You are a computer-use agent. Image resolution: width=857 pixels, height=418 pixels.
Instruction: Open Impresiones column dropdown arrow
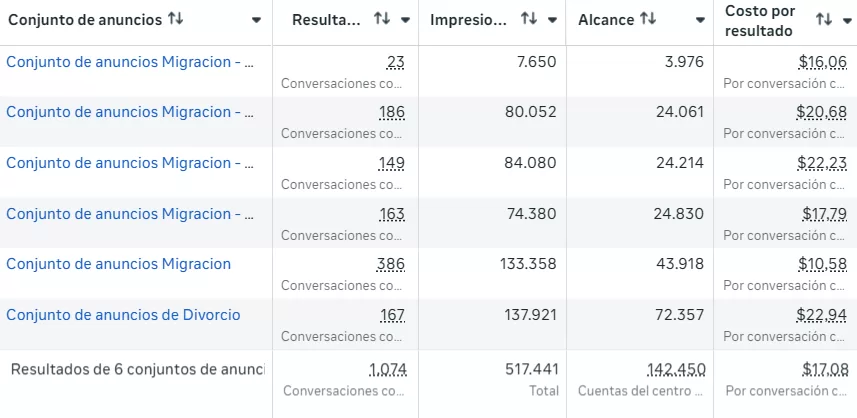click(x=553, y=20)
